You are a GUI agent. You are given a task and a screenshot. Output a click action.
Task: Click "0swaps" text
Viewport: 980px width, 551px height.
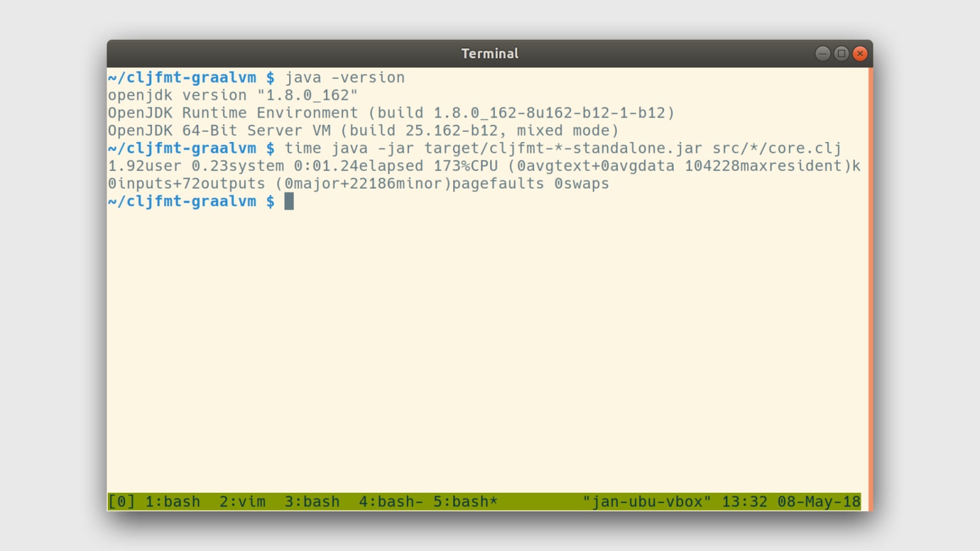(582, 184)
